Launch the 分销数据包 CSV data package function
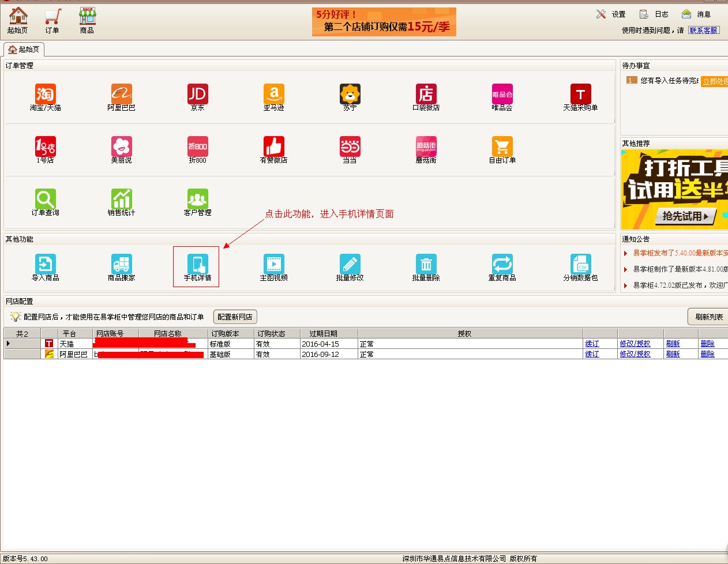This screenshot has width=728, height=564. click(580, 268)
